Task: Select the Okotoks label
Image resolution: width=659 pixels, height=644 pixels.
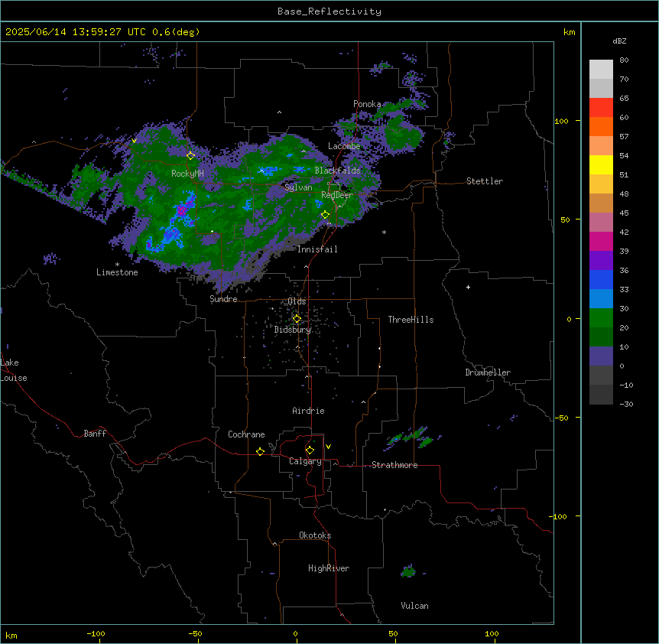Action: point(315,535)
